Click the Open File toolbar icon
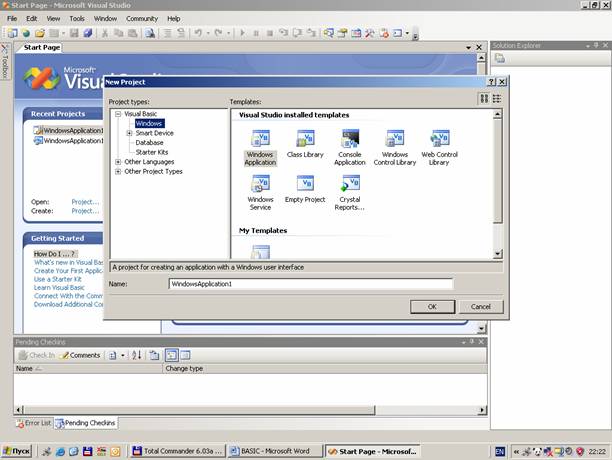Viewport: 612px width, 460px height. (x=40, y=33)
